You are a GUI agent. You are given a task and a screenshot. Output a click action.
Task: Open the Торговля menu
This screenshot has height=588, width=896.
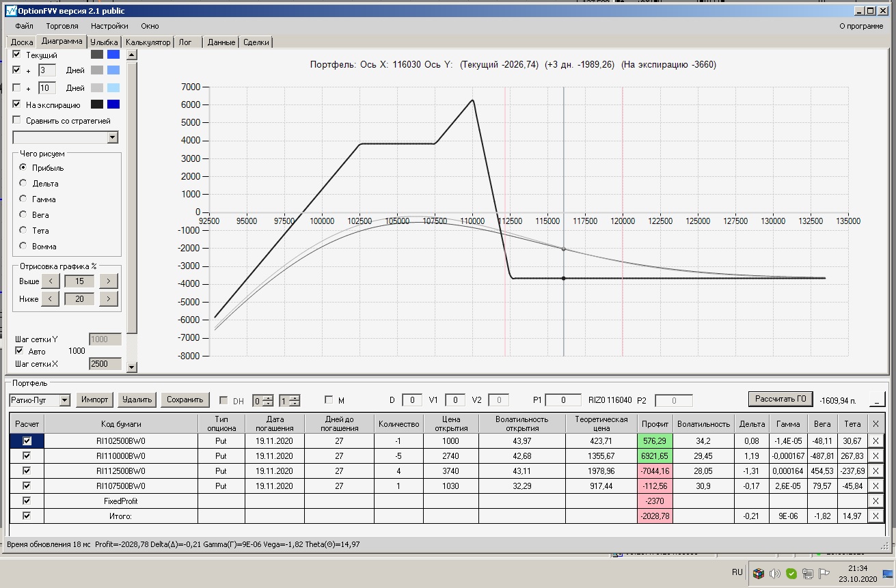(62, 26)
